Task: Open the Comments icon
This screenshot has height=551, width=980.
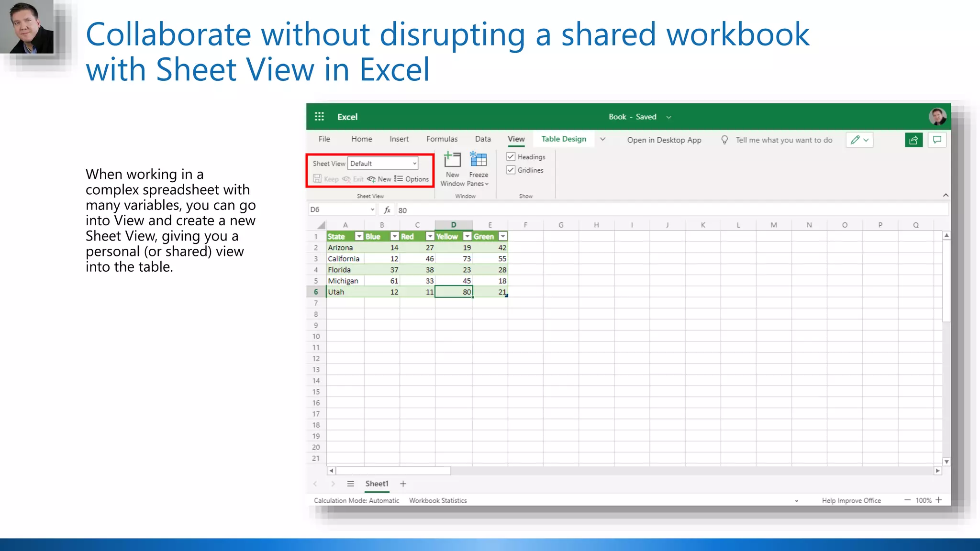Action: (937, 140)
